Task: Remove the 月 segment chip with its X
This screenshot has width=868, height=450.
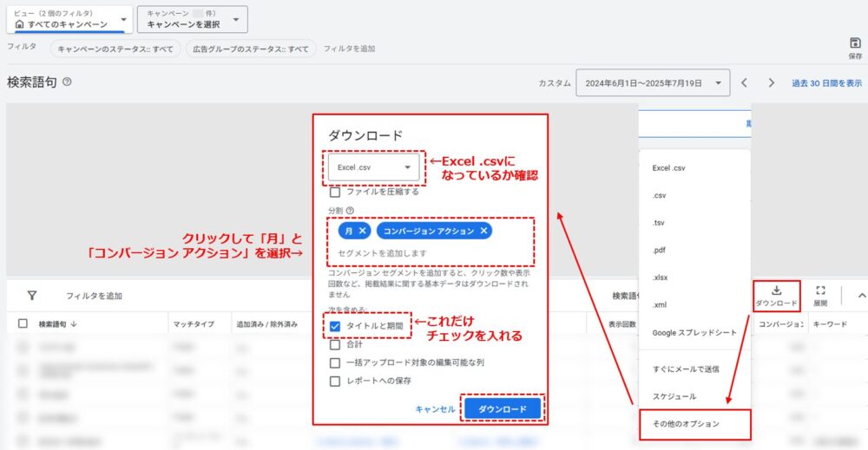Action: click(x=362, y=231)
